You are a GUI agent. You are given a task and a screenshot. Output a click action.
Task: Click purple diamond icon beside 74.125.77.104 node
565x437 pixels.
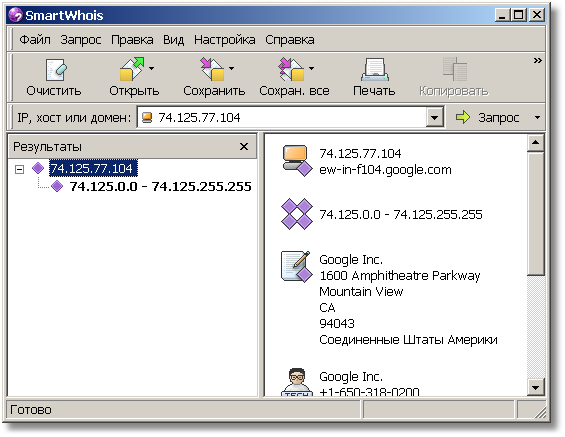pos(38,168)
